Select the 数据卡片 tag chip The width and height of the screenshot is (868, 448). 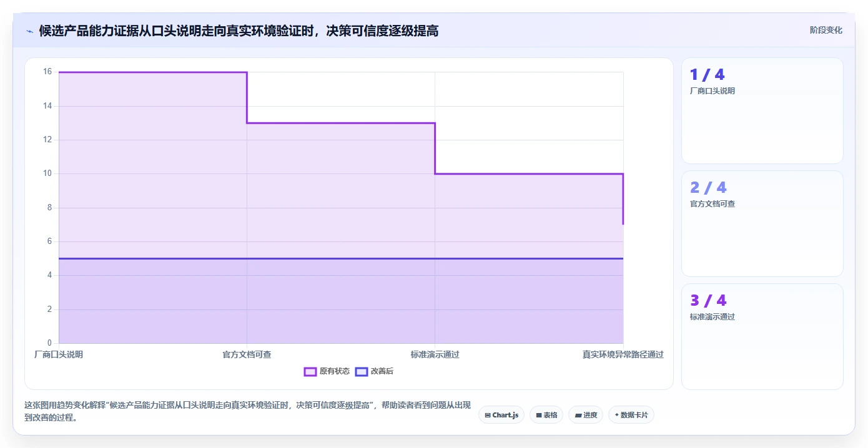pos(631,415)
